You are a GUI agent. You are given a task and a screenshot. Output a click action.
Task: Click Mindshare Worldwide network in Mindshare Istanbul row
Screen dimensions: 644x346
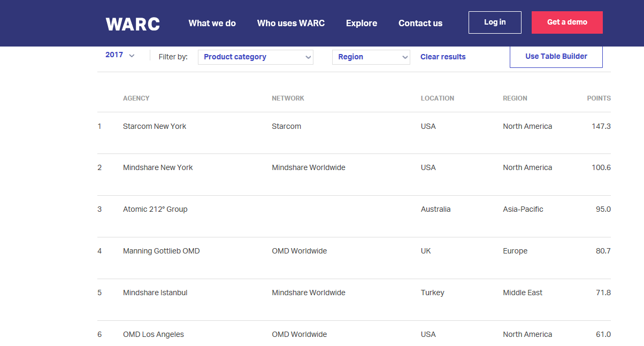coord(309,293)
